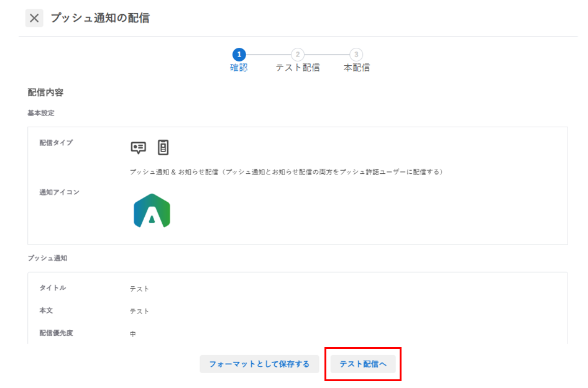Click the 本配信 step label

(x=357, y=68)
